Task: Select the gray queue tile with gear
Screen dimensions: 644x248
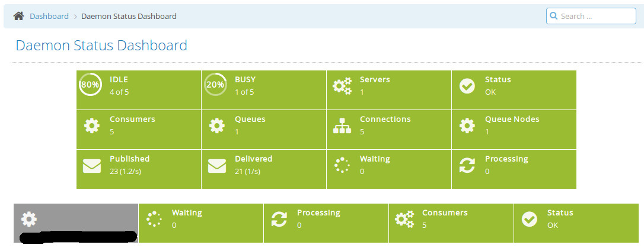Action: (76, 223)
